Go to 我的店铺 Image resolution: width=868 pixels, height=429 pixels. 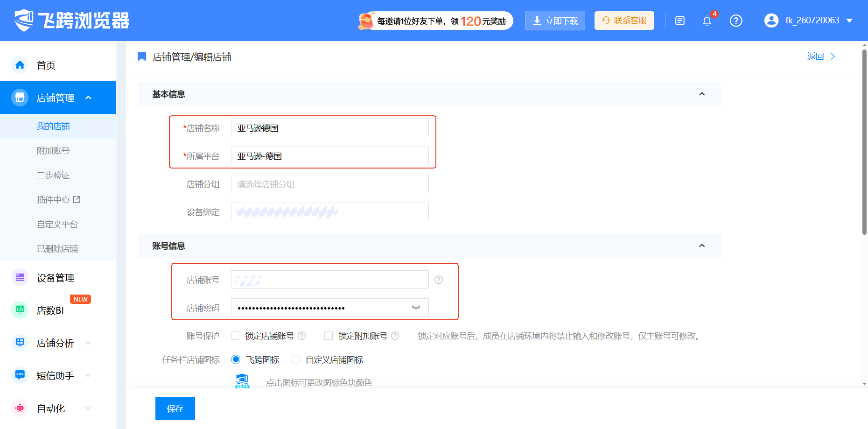[x=53, y=127]
